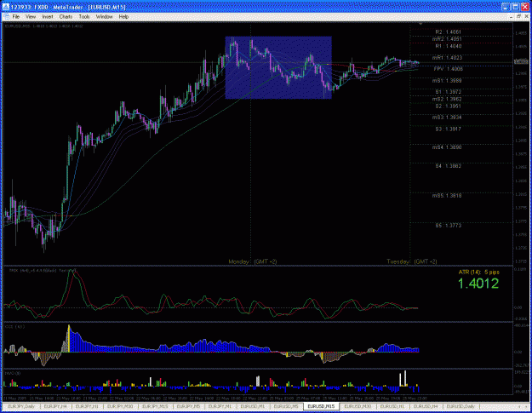Click the Monday: (GMT +2) day label
This screenshot has width=532, height=413.
coord(253,261)
